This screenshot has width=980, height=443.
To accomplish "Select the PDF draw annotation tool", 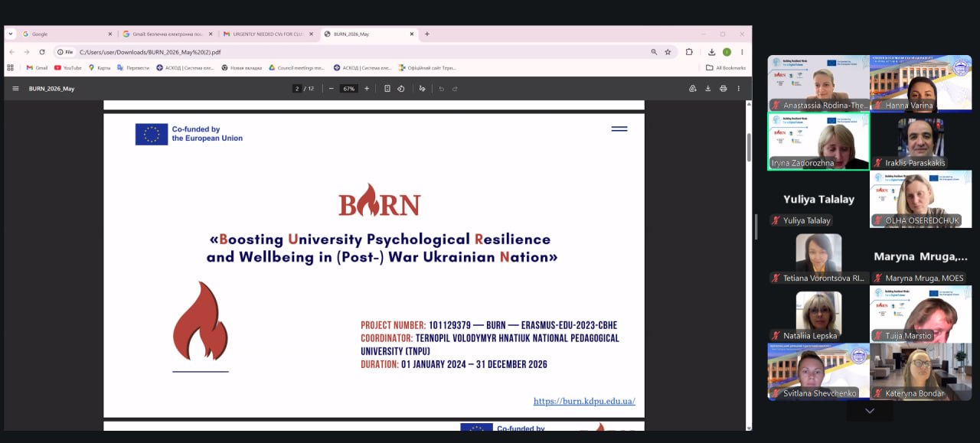I will click(x=422, y=89).
